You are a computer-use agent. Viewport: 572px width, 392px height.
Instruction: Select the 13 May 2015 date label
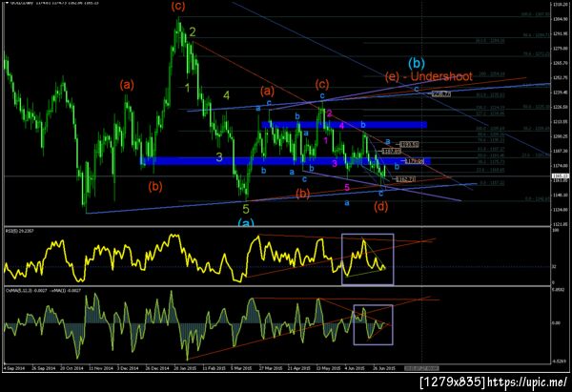coord(328,368)
